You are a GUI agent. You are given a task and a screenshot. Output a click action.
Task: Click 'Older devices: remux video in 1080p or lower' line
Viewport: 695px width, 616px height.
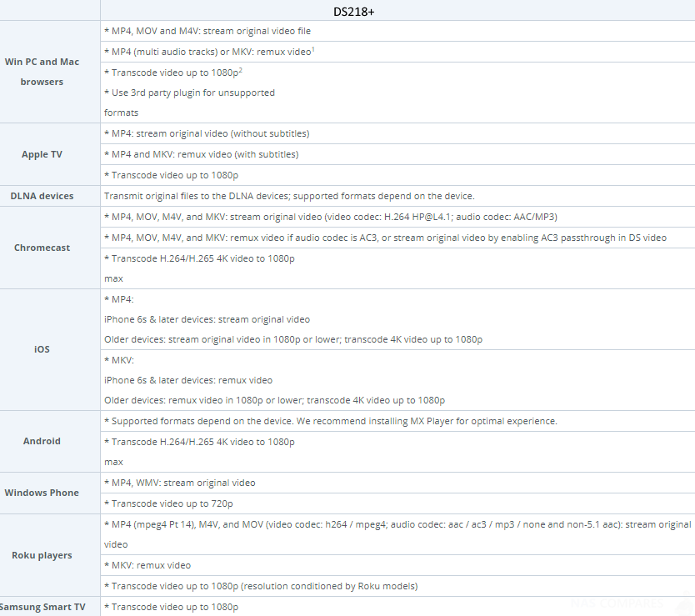tap(275, 400)
